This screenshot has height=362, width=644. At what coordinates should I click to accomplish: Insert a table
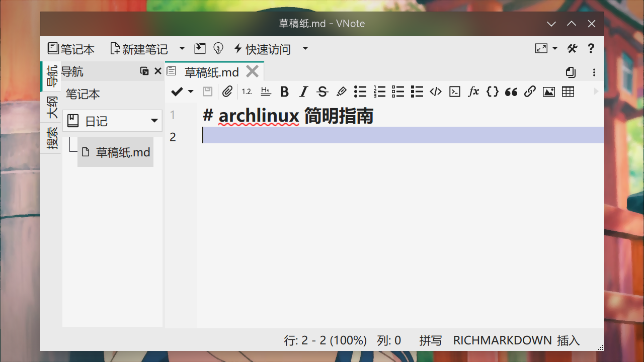[568, 92]
